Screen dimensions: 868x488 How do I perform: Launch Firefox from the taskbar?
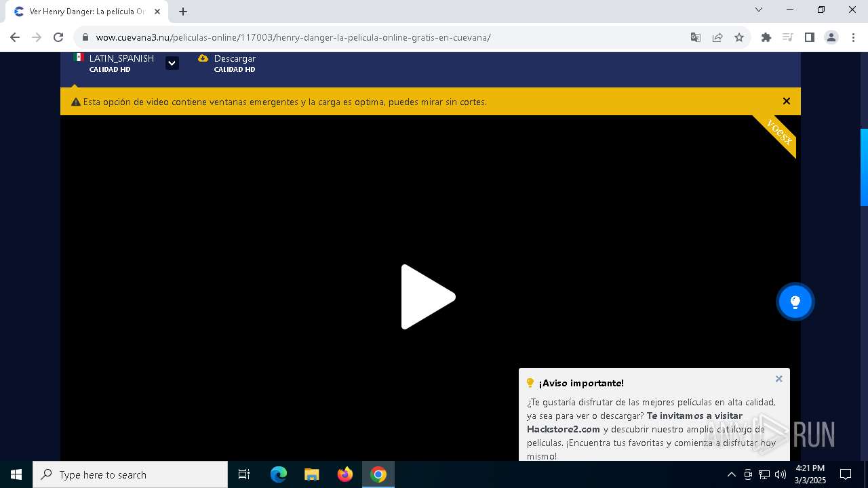pyautogui.click(x=345, y=474)
